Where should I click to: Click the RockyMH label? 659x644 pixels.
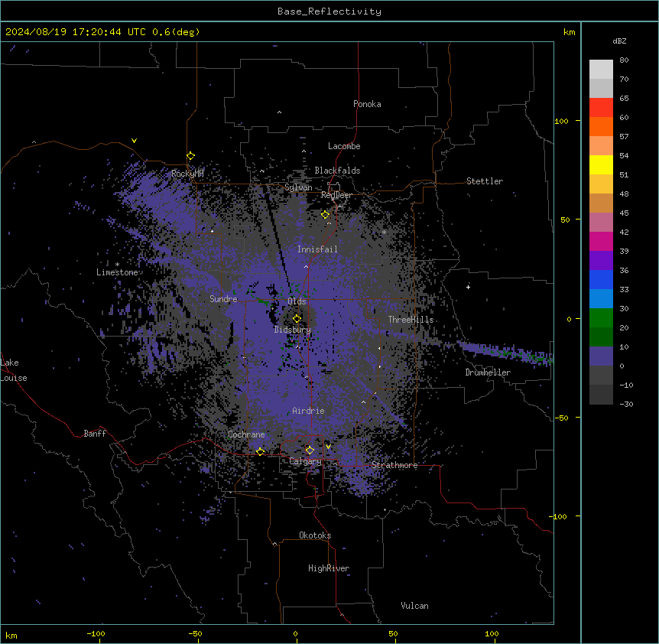coord(187,174)
